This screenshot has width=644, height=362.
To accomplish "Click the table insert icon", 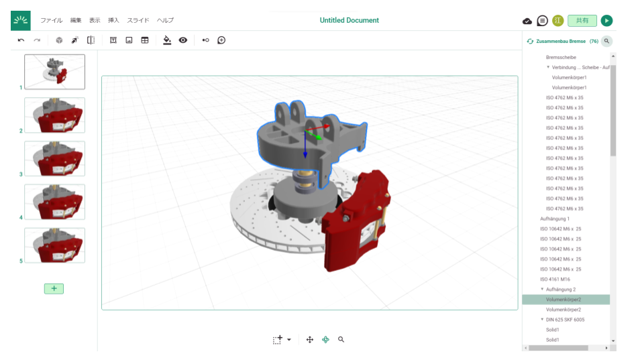I will click(x=144, y=40).
